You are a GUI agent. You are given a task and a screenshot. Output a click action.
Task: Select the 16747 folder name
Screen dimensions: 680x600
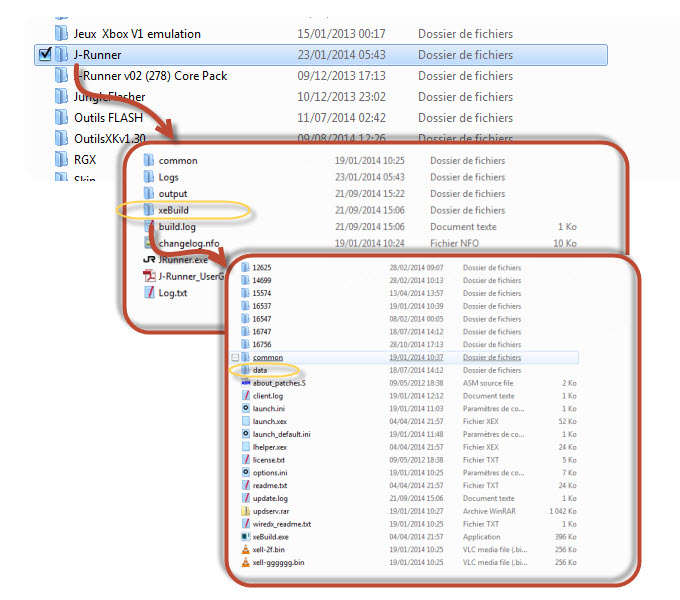[262, 332]
